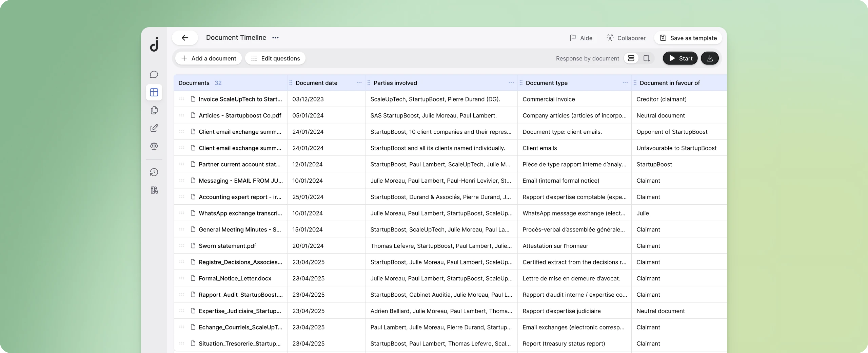Open the scales of justice sidebar icon
Screen dimensions: 868x353
click(x=154, y=146)
